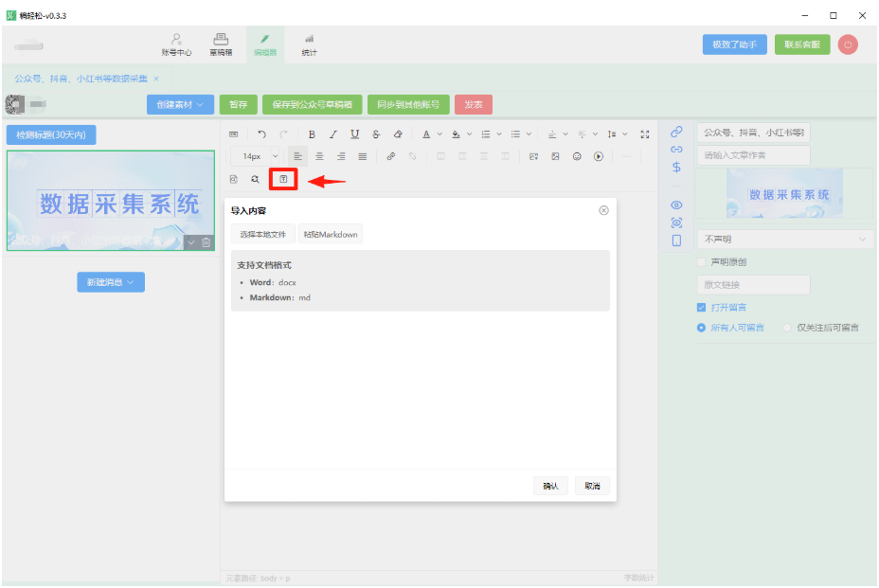The image size is (879, 588).
Task: Click the 选择本地文件 button
Action: pyautogui.click(x=262, y=234)
